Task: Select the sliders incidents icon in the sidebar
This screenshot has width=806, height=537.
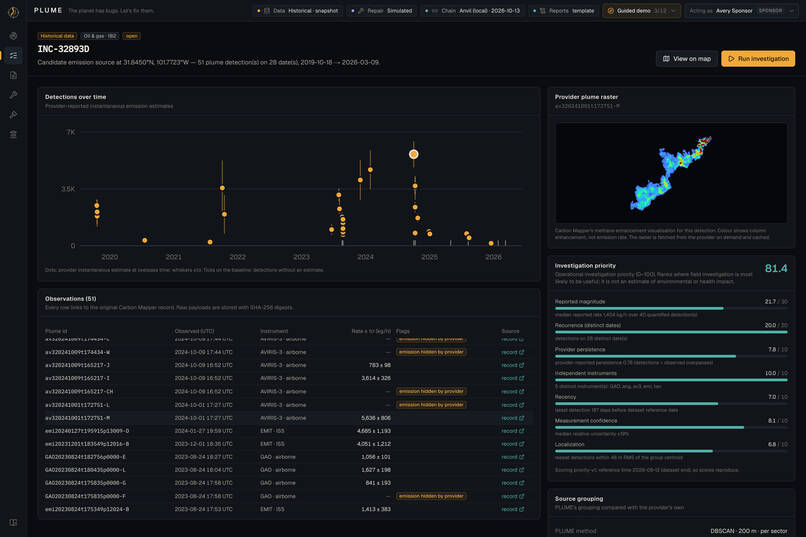Action: click(x=13, y=55)
